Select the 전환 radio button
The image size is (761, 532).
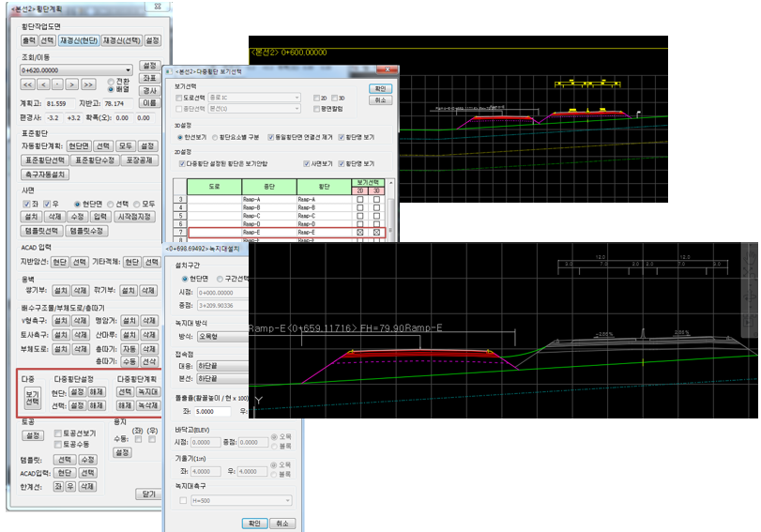tap(111, 82)
